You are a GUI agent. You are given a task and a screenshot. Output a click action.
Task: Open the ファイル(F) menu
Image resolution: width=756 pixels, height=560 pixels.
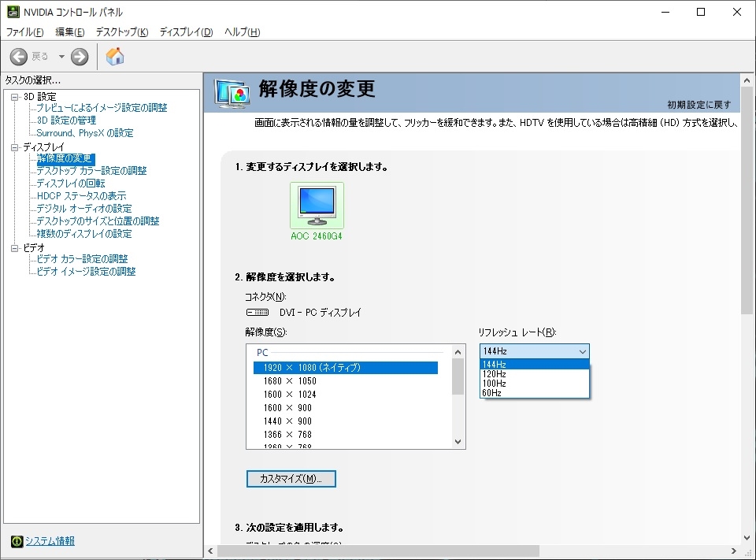(24, 32)
